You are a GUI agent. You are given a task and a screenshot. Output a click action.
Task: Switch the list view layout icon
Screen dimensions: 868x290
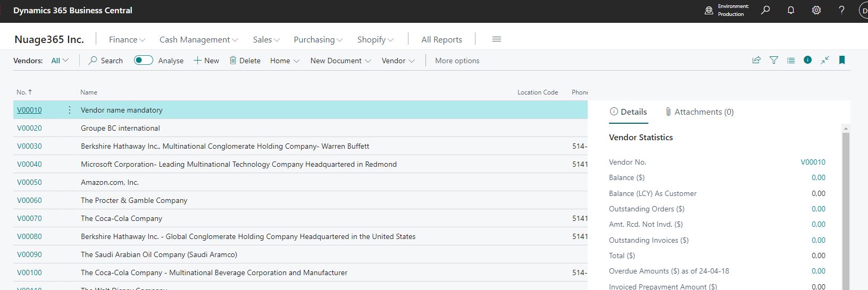pyautogui.click(x=791, y=61)
